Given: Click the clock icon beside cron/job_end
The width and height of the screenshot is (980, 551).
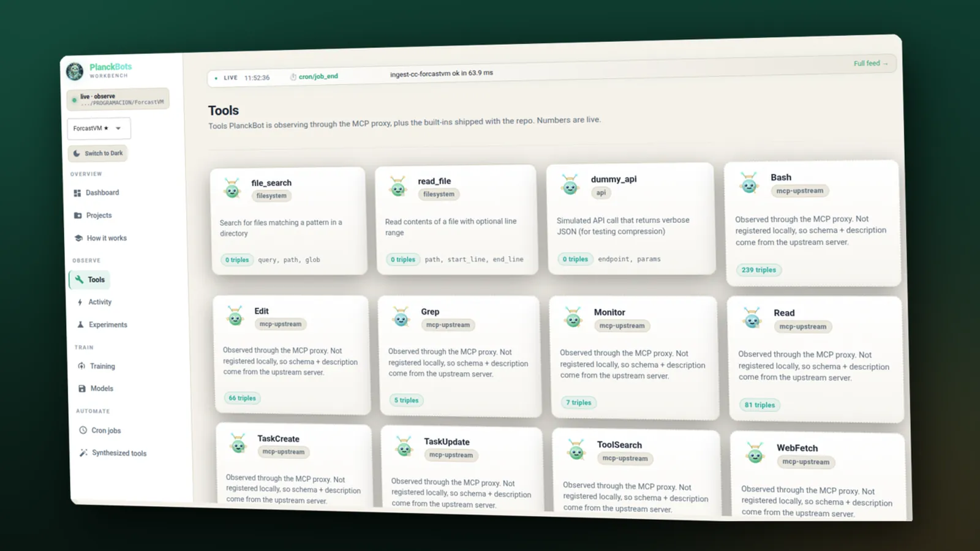Looking at the screenshot, I should click(293, 77).
